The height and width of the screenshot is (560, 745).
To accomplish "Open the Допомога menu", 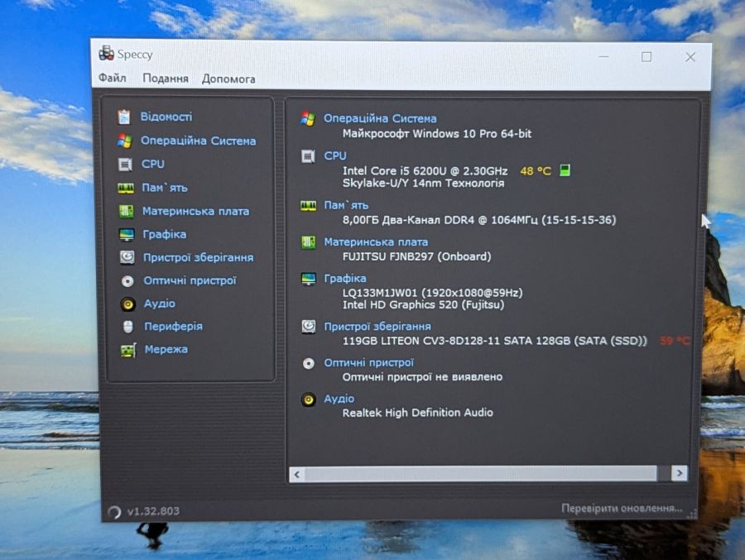I will tap(228, 79).
